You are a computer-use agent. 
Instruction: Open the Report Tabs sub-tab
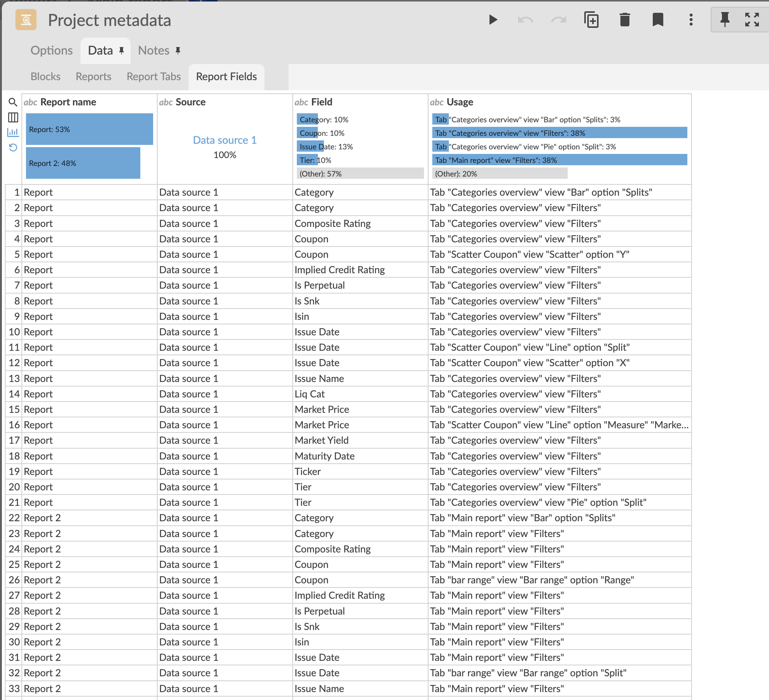tap(153, 77)
